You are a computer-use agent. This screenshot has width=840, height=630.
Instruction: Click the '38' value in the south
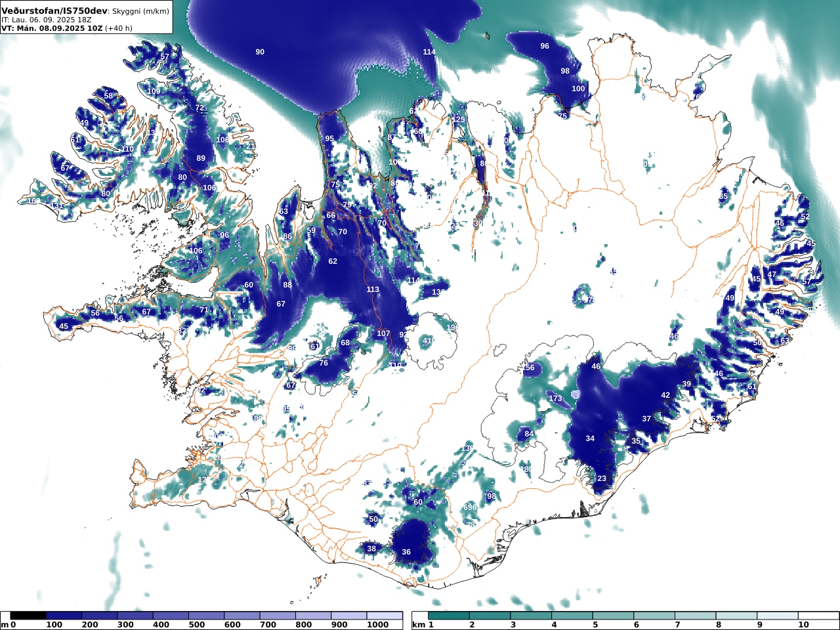pyautogui.click(x=371, y=549)
